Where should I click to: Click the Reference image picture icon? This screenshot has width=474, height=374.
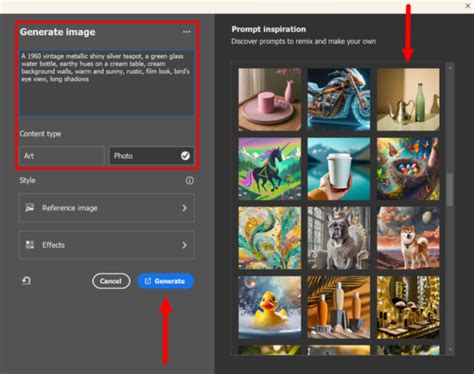click(x=30, y=208)
